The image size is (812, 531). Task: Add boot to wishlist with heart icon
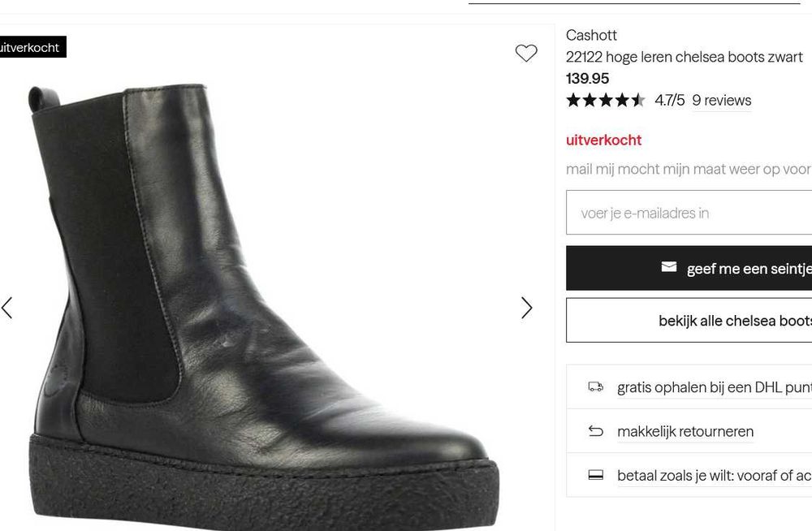[x=526, y=54]
